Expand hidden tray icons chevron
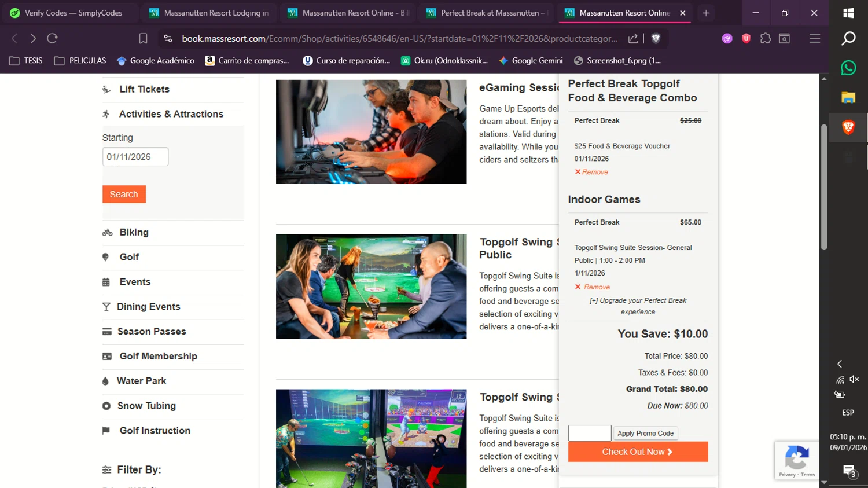Image resolution: width=868 pixels, height=488 pixels. [840, 364]
